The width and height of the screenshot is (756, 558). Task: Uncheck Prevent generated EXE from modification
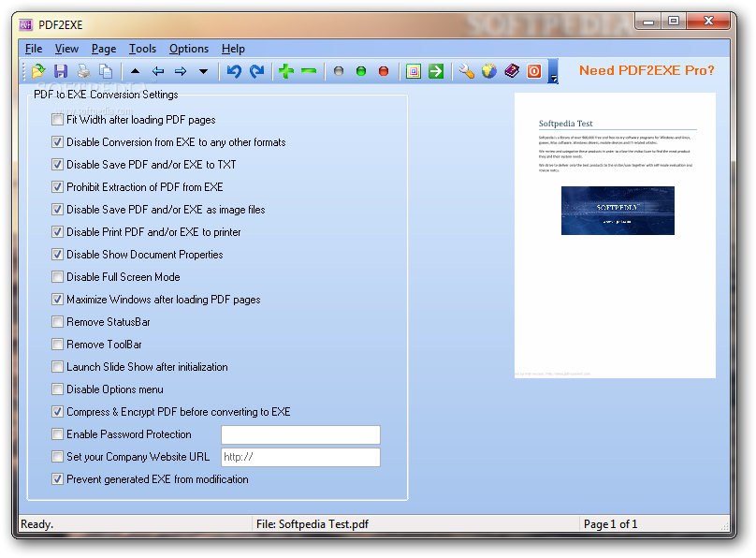pos(57,479)
